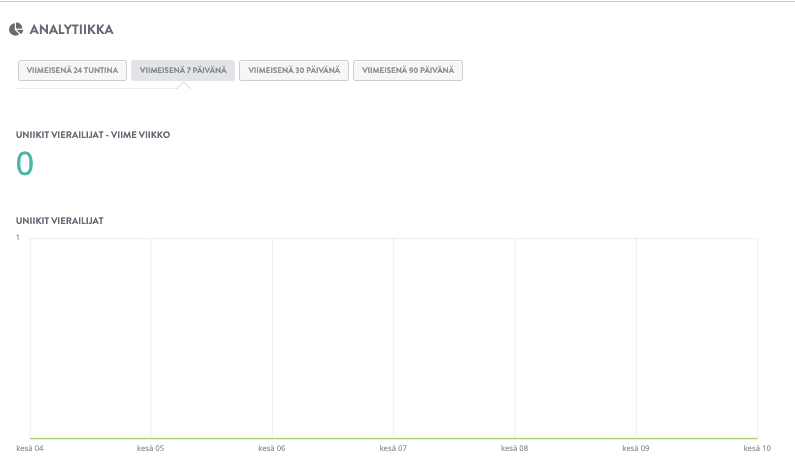Click the Uniikit vierailijat chart title
This screenshot has width=795, height=463.
[x=60, y=221]
